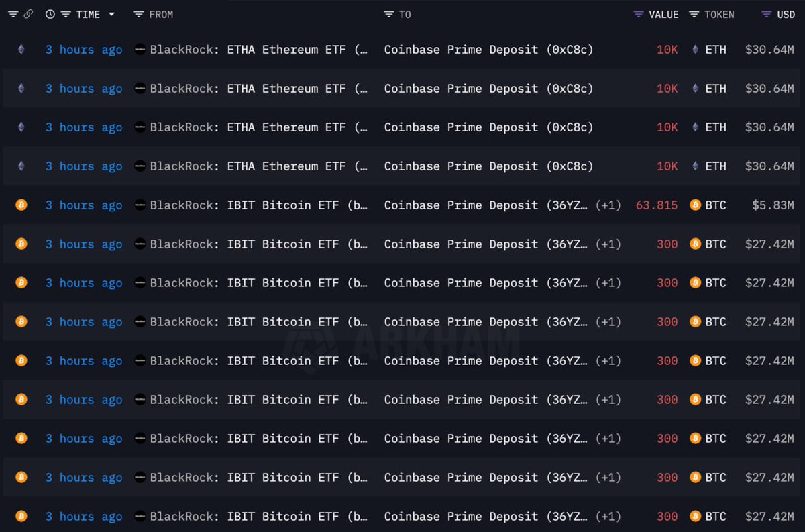
Task: Click the ETH token label in the first row
Action: tap(715, 50)
